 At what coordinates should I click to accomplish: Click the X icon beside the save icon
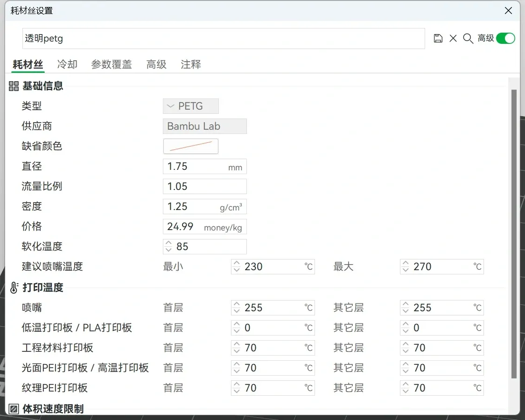point(453,39)
